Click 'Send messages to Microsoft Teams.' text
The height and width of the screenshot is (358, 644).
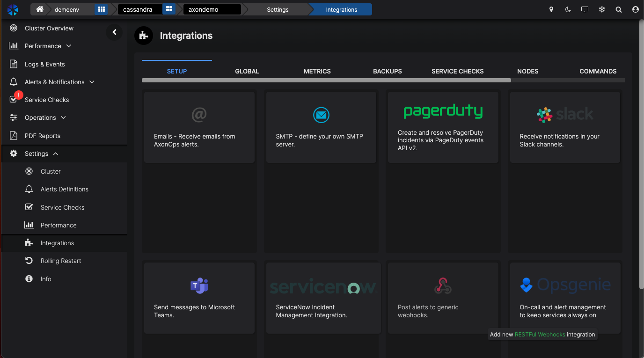point(194,311)
